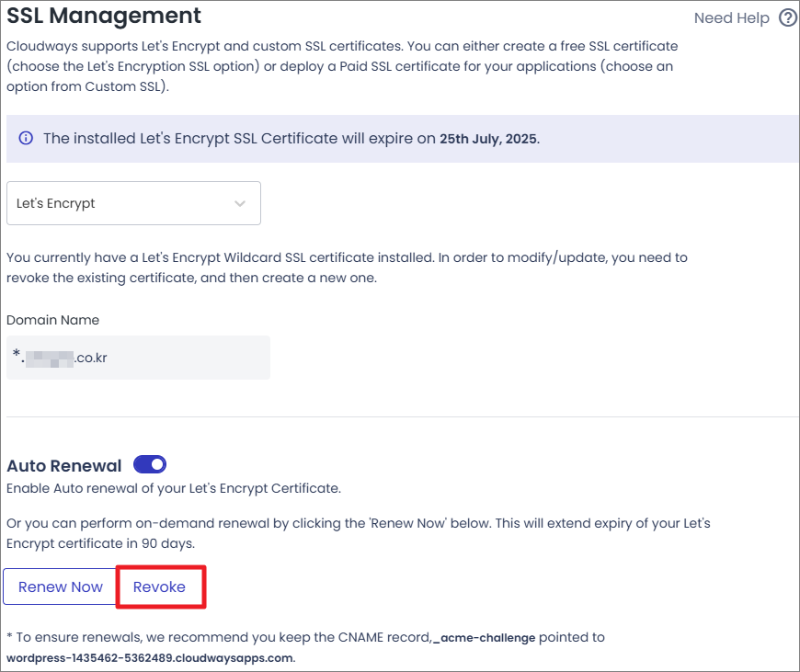Click the wildcard certificate installed notice text
The image size is (800, 672).
tap(347, 268)
